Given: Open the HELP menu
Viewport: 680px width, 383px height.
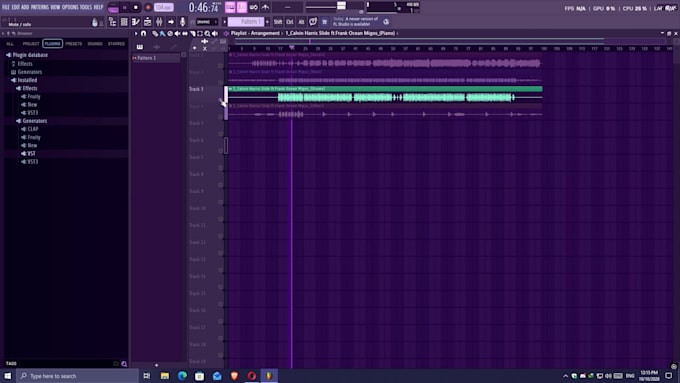Looking at the screenshot, I should [98, 7].
